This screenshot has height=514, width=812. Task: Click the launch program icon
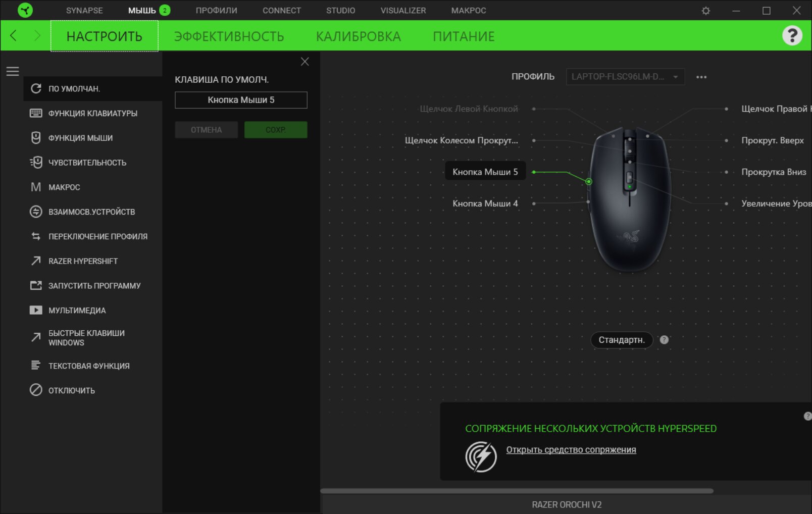pos(36,285)
